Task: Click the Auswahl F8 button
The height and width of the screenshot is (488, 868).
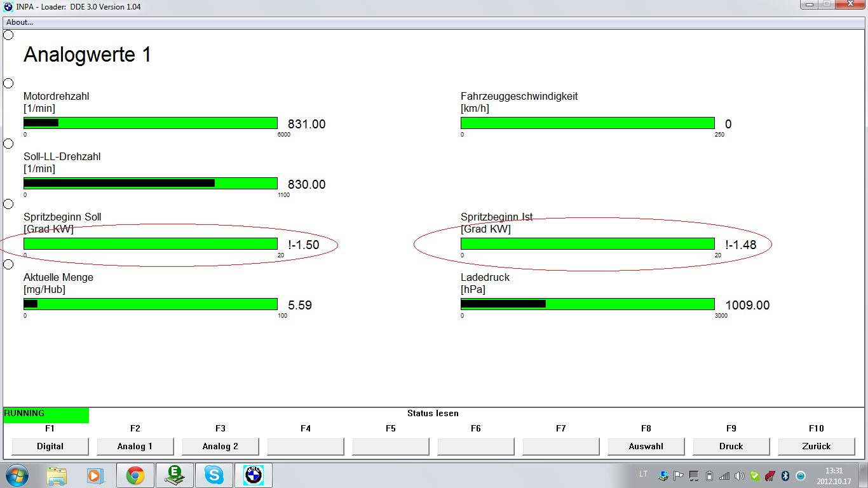Action: coord(646,447)
